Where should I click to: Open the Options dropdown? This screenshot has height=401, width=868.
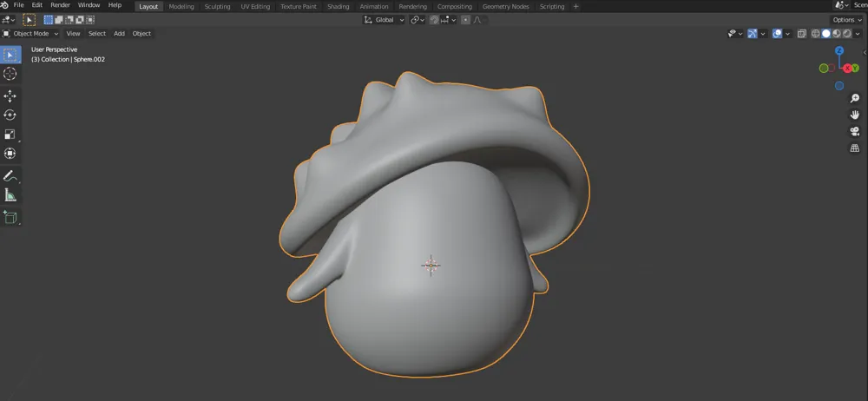pos(847,20)
